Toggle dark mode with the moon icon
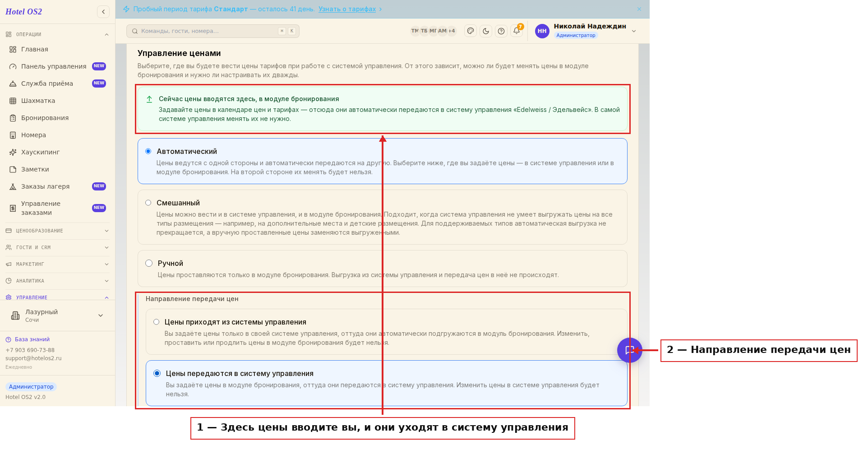This screenshot has height=450, width=868. (x=486, y=31)
